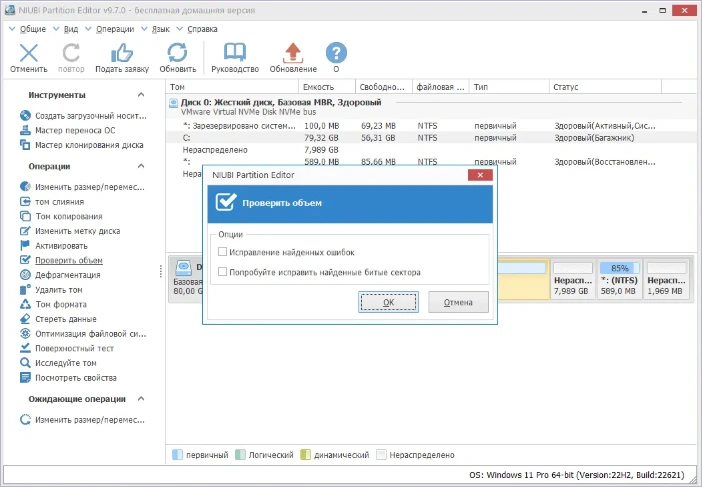Collapse the Ожидающие операции section chevron
Image resolution: width=702 pixels, height=487 pixels.
click(x=141, y=398)
